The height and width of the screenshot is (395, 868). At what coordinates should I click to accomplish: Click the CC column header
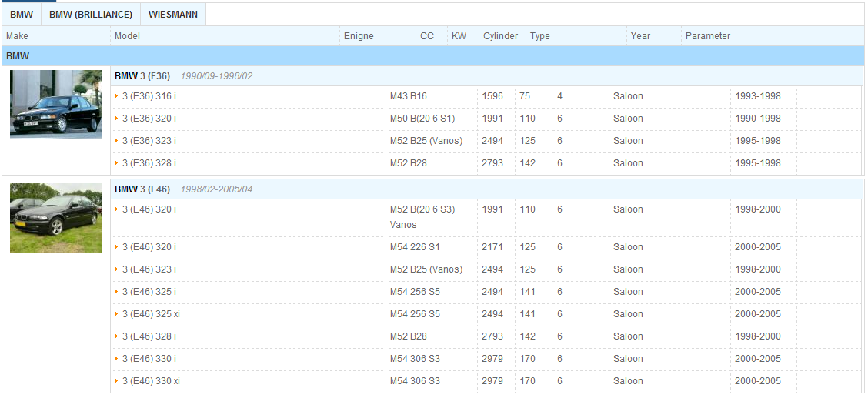[427, 36]
